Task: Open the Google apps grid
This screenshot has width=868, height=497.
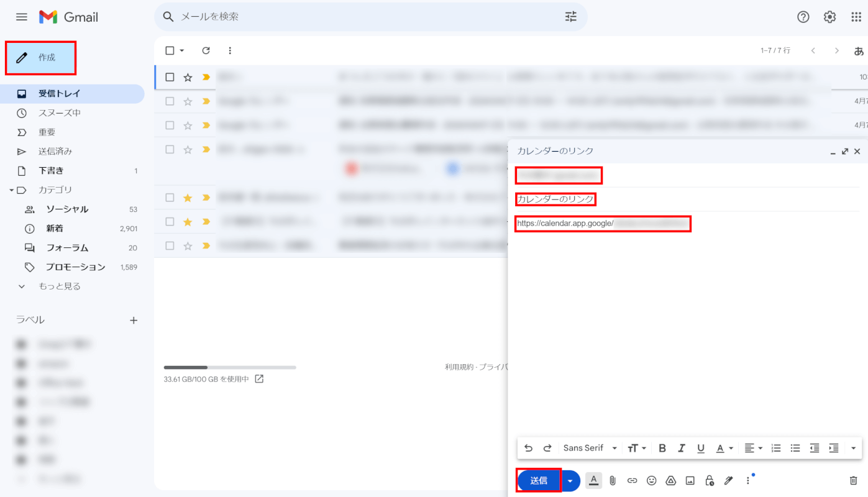Action: (x=856, y=17)
